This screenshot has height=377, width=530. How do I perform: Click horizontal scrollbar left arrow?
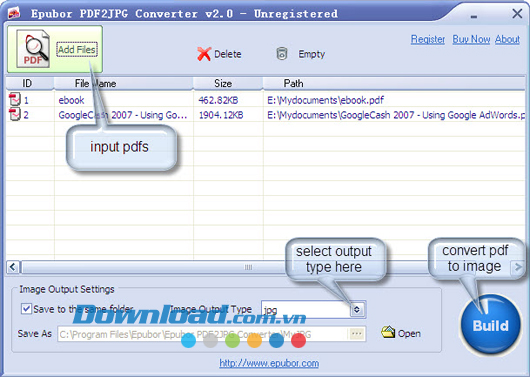point(13,267)
